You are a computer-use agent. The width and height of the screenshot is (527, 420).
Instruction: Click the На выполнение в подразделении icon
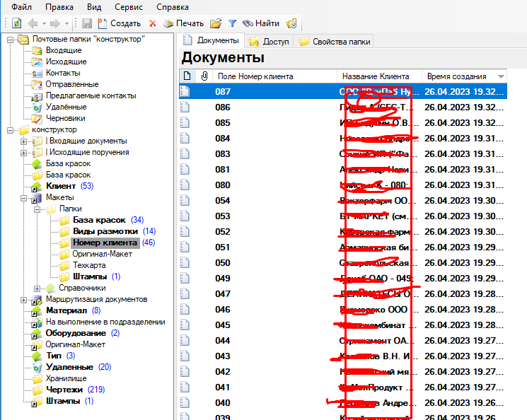pyautogui.click(x=36, y=323)
